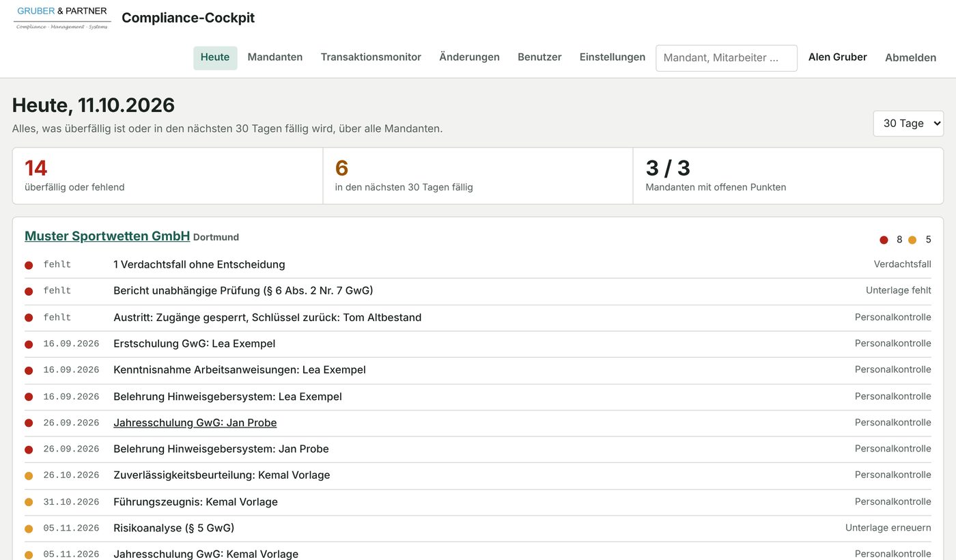Click the Abmelden link

click(x=910, y=58)
